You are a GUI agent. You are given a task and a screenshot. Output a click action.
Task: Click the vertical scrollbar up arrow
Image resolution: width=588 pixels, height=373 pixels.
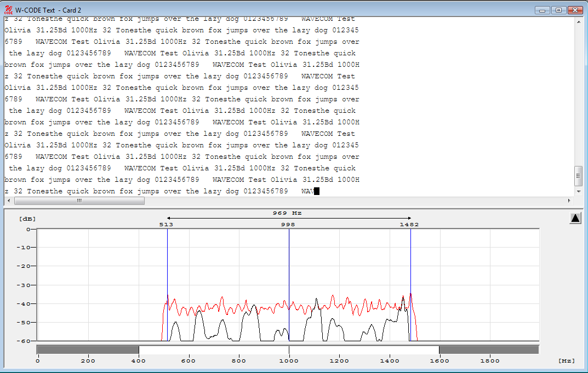(578, 22)
